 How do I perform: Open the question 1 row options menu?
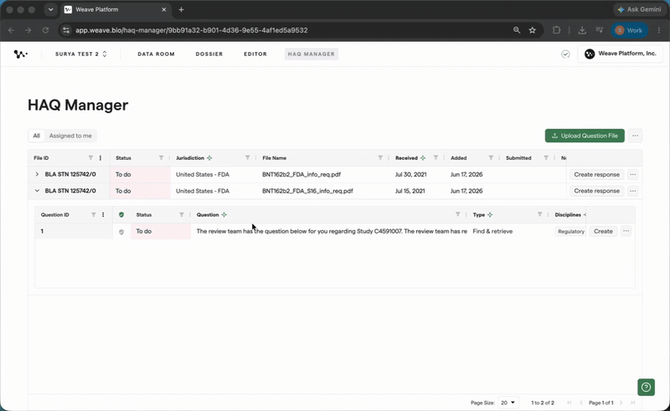point(626,231)
